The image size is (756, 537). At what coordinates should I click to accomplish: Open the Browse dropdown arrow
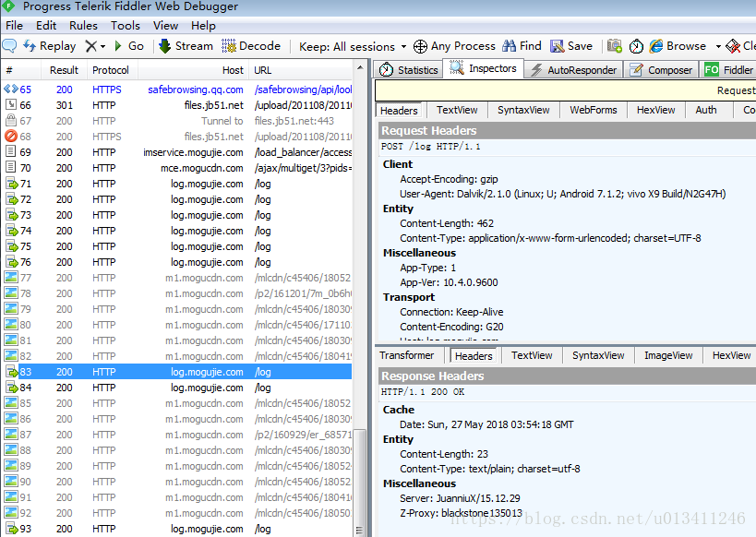(x=718, y=47)
